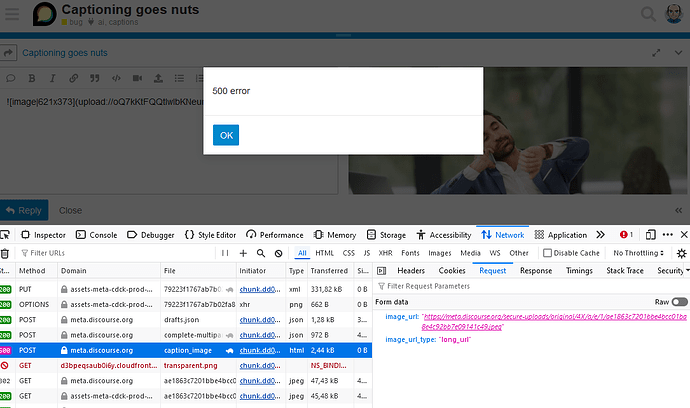Expand composer to fullscreen

[x=656, y=53]
